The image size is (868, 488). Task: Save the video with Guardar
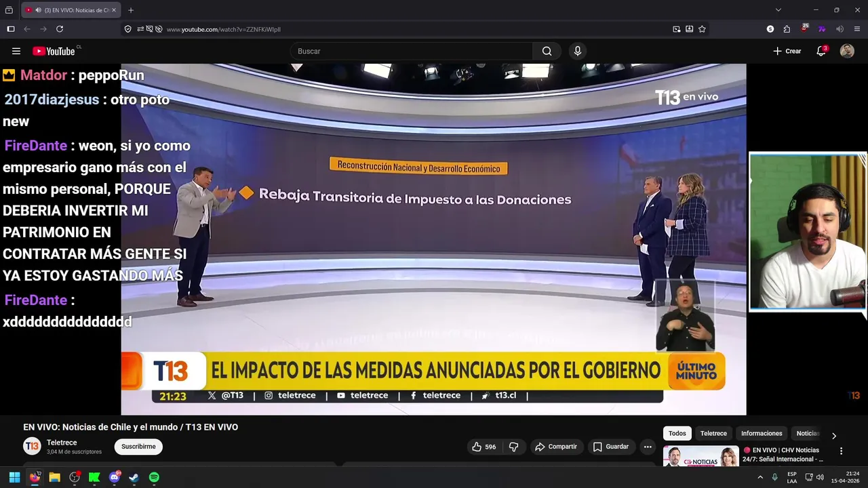[x=610, y=447]
